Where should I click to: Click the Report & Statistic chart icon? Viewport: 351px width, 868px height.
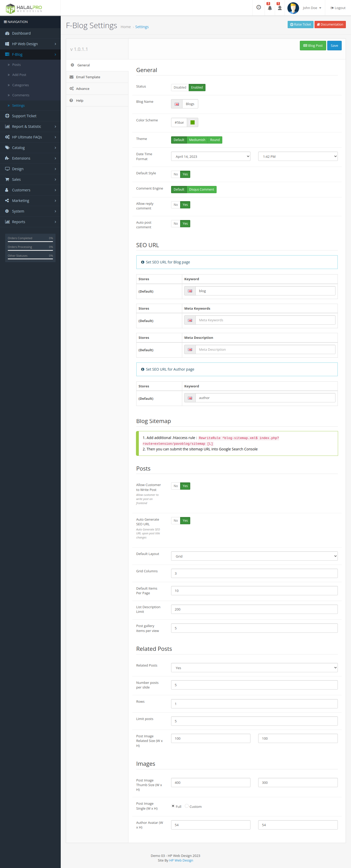click(7, 127)
